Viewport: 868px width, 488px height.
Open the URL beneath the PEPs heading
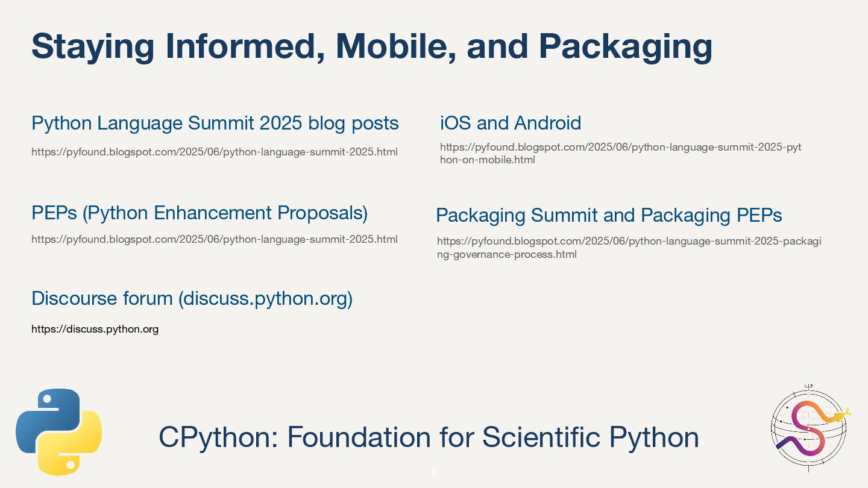(215, 239)
